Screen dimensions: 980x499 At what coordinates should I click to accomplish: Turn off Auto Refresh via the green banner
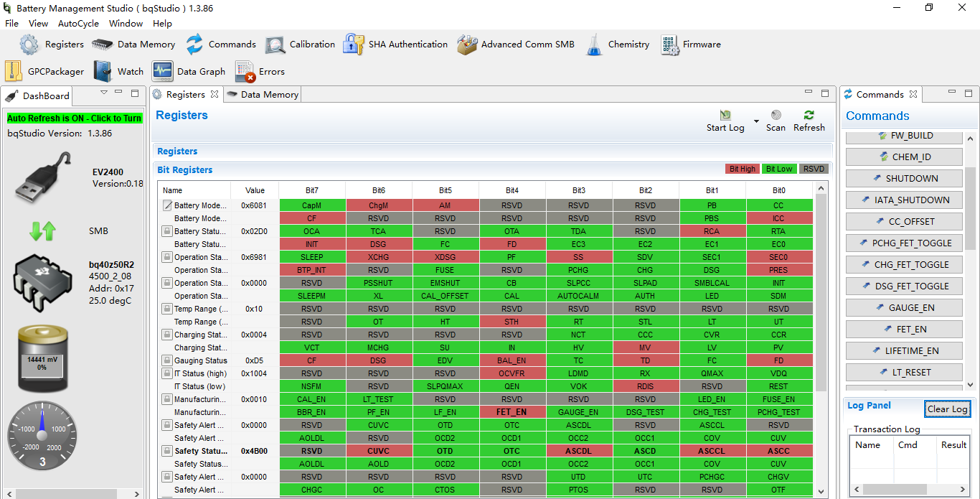(x=74, y=117)
